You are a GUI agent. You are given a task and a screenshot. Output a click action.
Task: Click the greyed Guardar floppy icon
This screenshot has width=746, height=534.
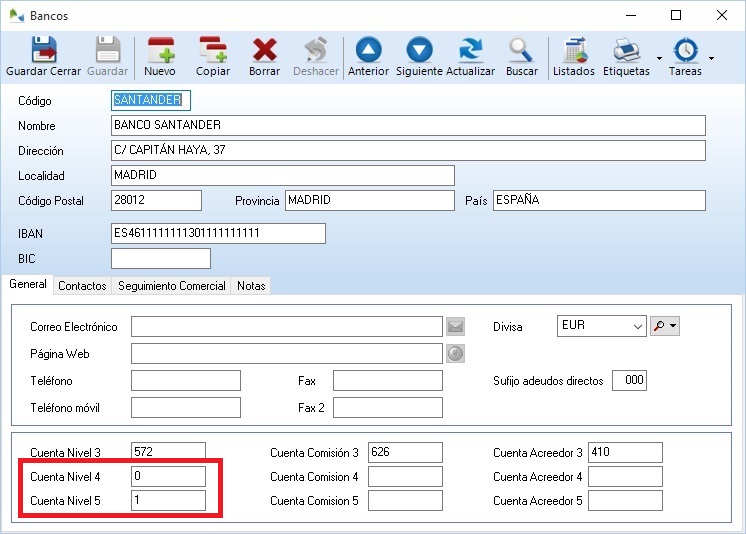(x=108, y=49)
